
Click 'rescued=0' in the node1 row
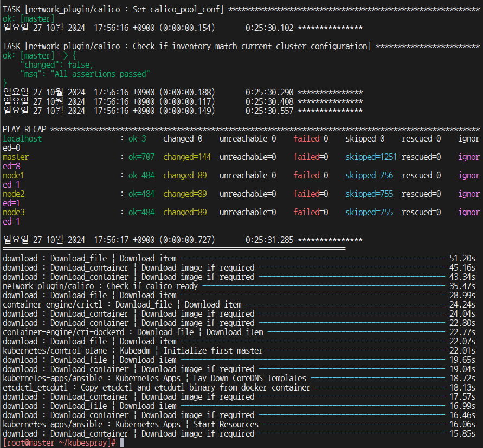click(x=421, y=176)
